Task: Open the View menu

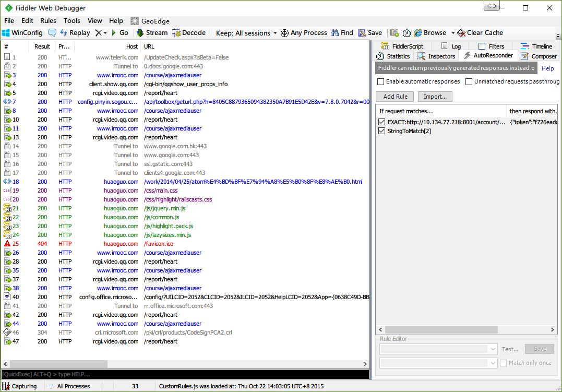Action: pos(94,21)
